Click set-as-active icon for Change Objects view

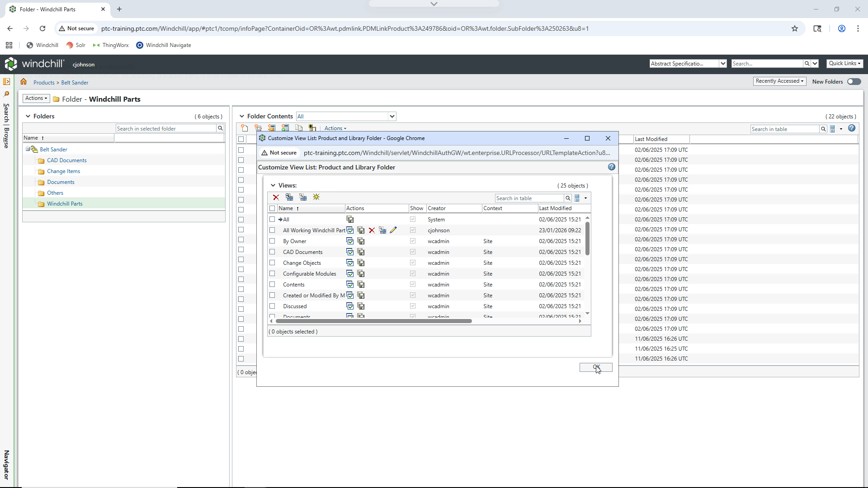tap(350, 263)
